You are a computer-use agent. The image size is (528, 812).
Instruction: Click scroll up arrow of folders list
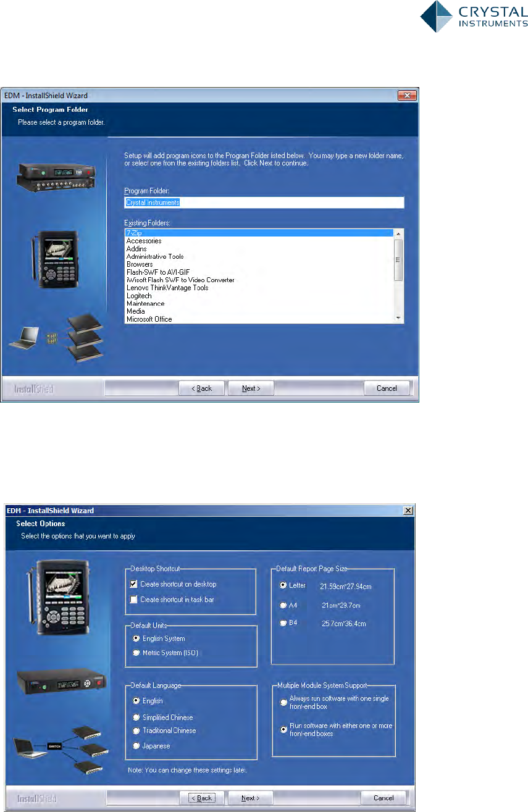[399, 234]
